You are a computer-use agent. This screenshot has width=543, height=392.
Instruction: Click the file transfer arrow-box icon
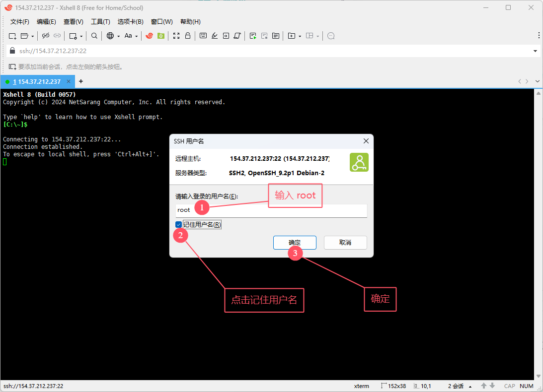pos(226,36)
